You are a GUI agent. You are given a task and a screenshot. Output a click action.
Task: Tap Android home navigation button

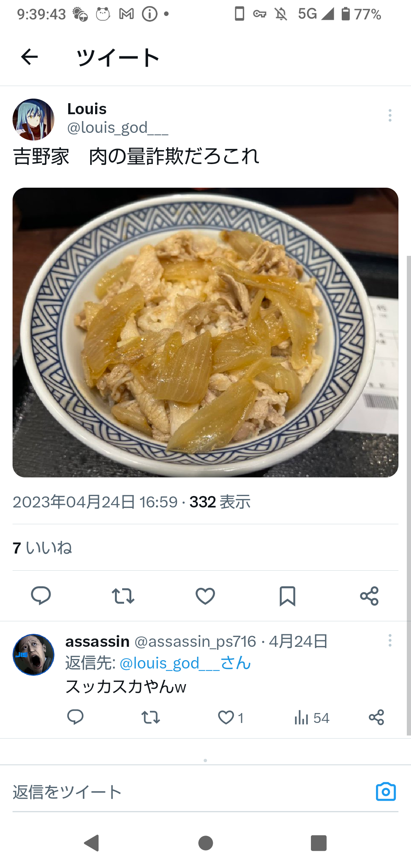click(x=205, y=843)
